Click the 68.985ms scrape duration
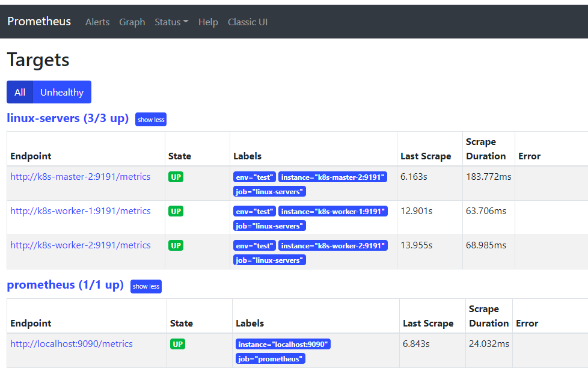This screenshot has height=368, width=588. click(x=486, y=245)
